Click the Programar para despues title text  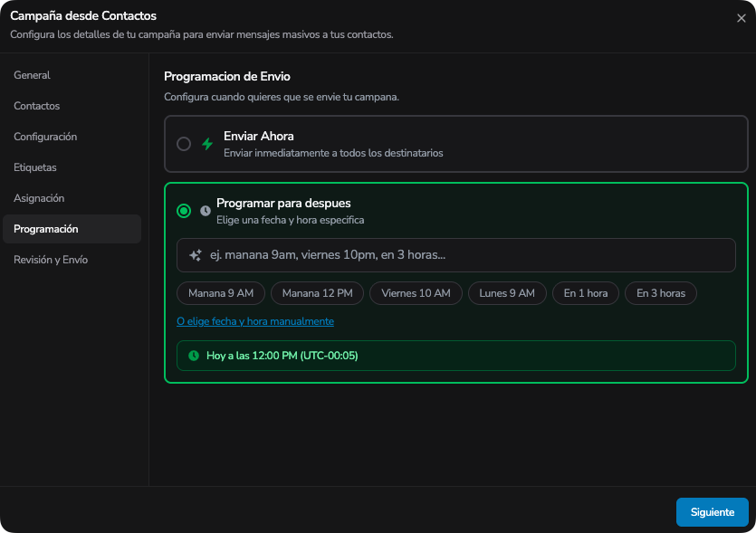pyautogui.click(x=283, y=203)
